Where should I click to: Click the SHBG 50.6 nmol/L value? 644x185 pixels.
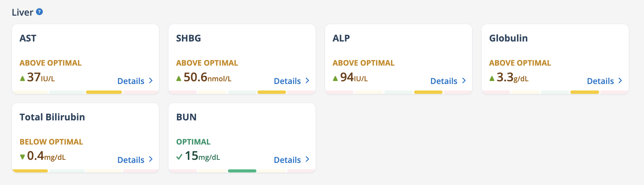pyautogui.click(x=208, y=78)
